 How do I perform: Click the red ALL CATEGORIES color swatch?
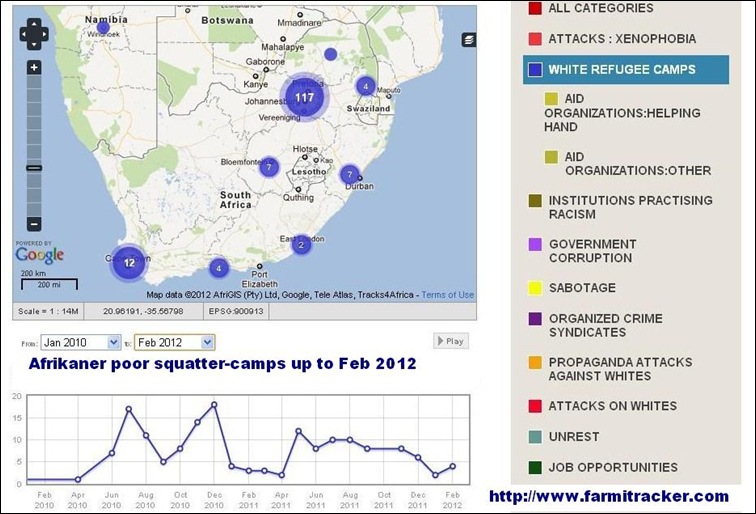click(x=535, y=8)
